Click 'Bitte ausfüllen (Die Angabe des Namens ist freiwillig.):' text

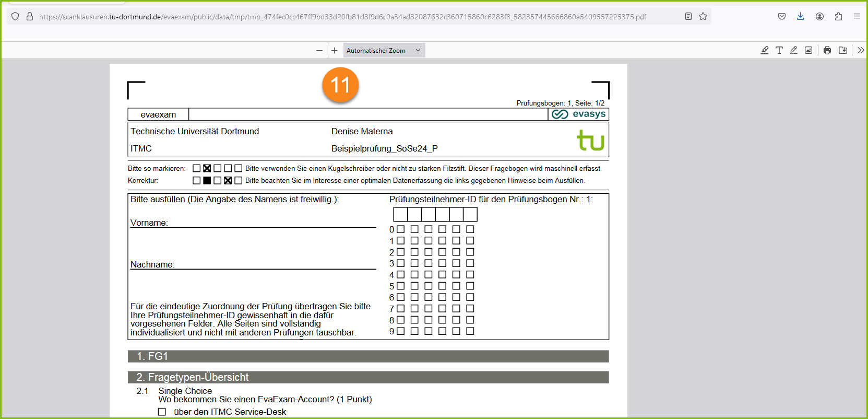click(x=235, y=199)
